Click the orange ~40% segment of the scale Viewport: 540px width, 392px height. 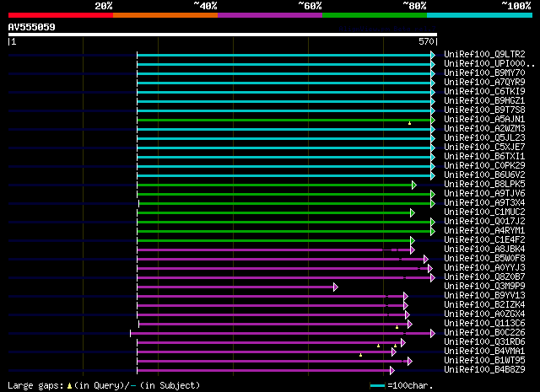click(x=165, y=15)
